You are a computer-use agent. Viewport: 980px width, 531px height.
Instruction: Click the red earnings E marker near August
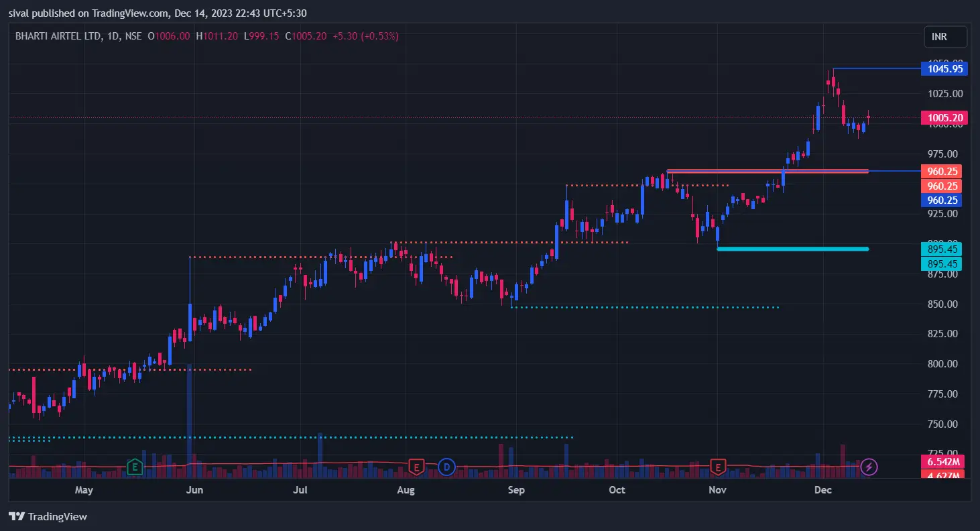pyautogui.click(x=416, y=466)
